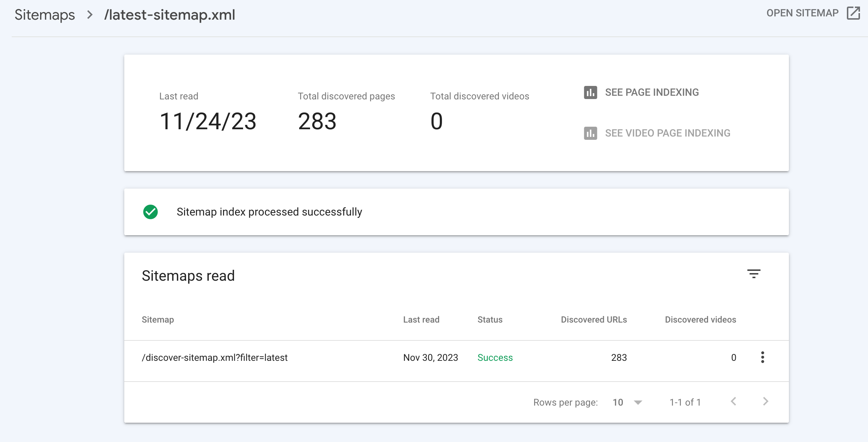Click the Last read column header
The height and width of the screenshot is (442, 868).
(421, 320)
